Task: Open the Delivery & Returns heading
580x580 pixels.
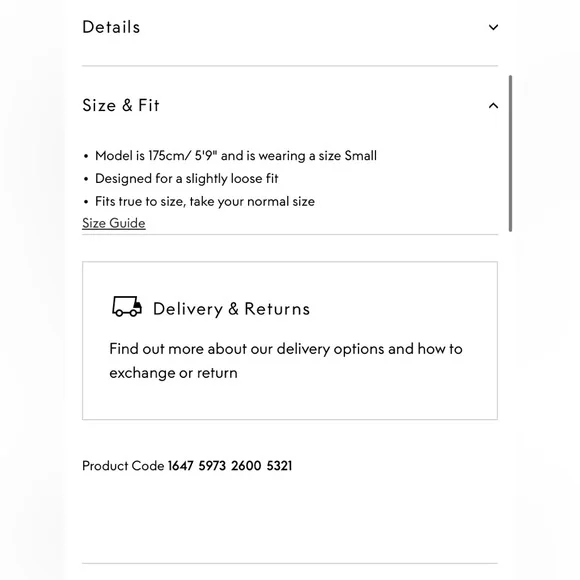Action: coord(231,309)
